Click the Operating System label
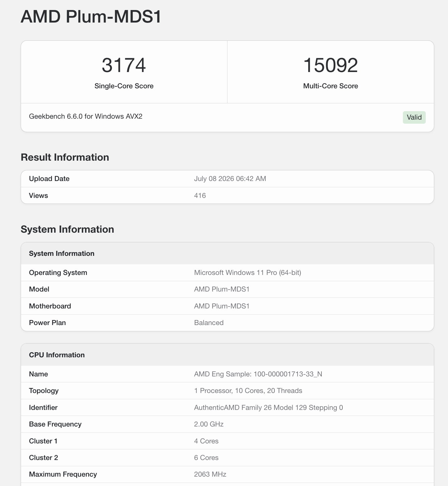This screenshot has height=486, width=448. pyautogui.click(x=58, y=273)
